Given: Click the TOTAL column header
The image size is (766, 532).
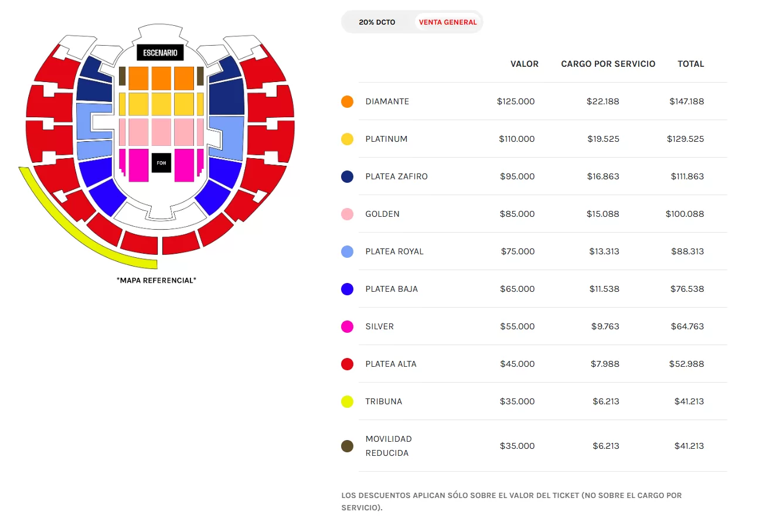Looking at the screenshot, I should 690,64.
